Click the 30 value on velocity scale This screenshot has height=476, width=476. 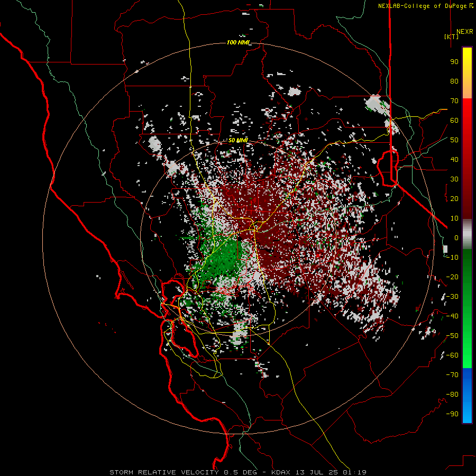click(454, 179)
